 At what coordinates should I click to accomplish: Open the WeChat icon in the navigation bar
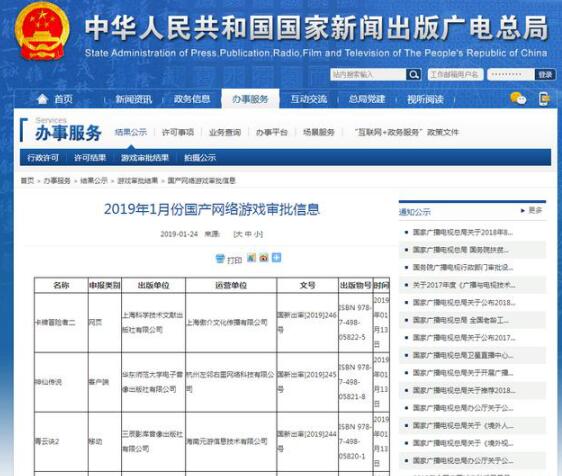coord(518,98)
